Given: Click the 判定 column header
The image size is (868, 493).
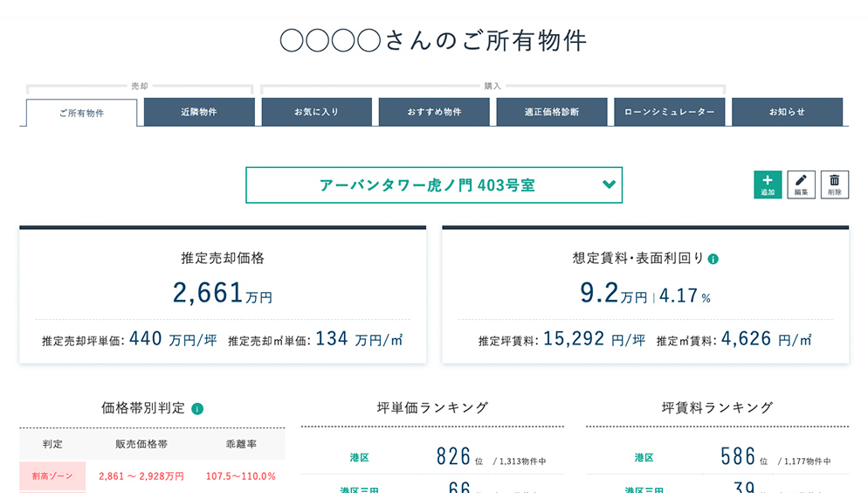Looking at the screenshot, I should click(52, 444).
